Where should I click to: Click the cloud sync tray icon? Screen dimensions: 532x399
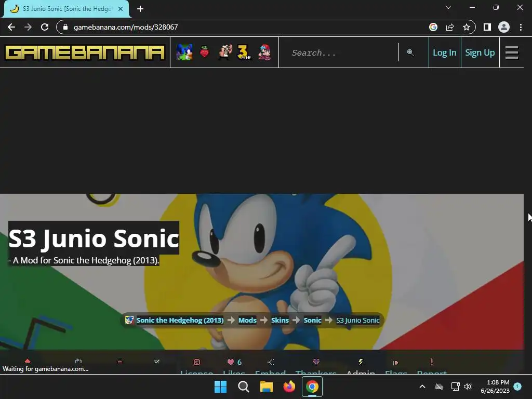(439, 387)
